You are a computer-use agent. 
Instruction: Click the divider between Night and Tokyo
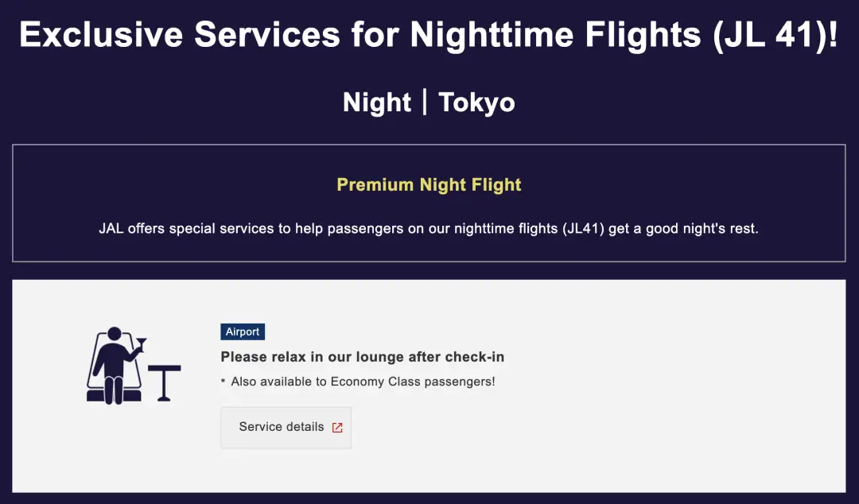[x=425, y=102]
